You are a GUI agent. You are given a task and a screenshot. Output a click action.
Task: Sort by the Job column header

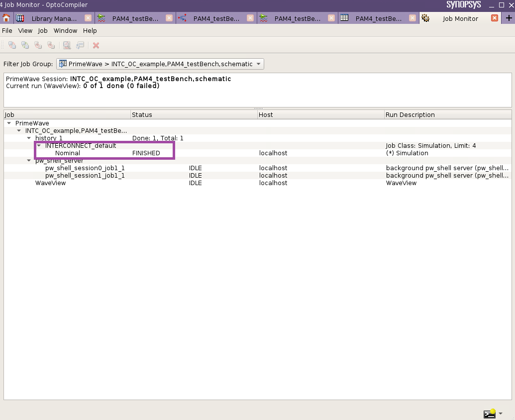click(x=67, y=114)
